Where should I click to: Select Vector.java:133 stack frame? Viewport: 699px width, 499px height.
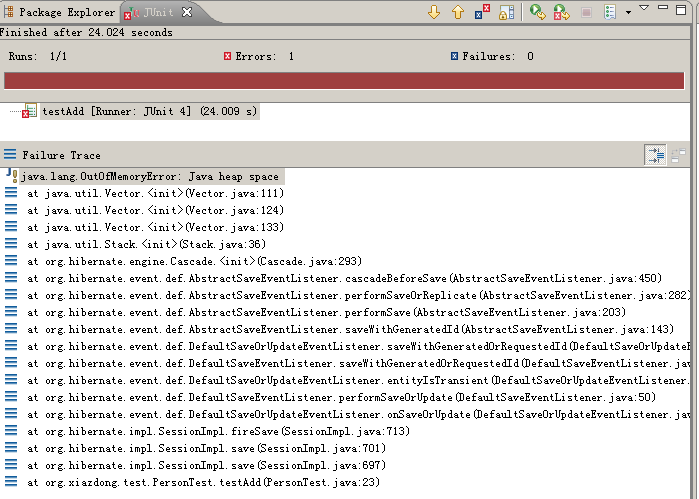156,227
